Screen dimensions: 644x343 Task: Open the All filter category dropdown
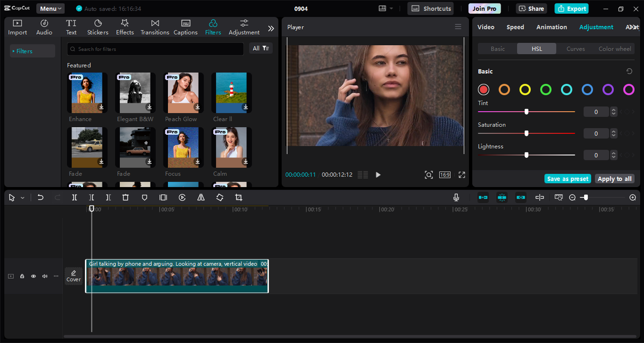pos(261,48)
